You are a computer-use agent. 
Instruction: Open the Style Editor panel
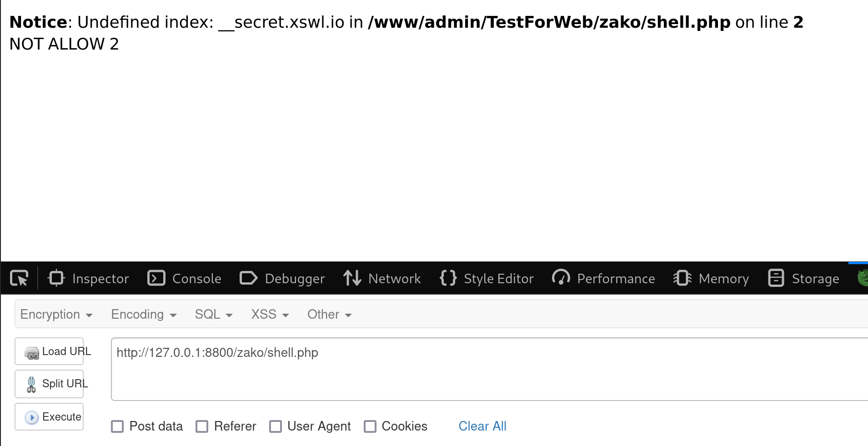[x=487, y=278]
